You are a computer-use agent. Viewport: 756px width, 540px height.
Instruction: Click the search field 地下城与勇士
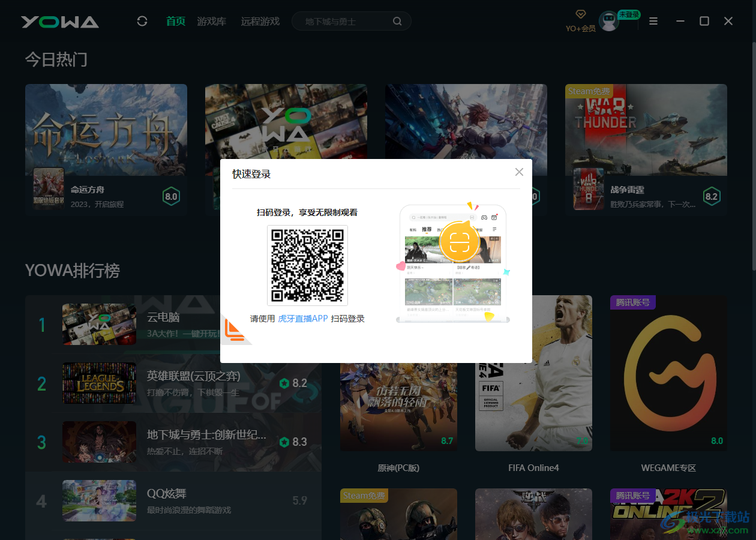(352, 22)
